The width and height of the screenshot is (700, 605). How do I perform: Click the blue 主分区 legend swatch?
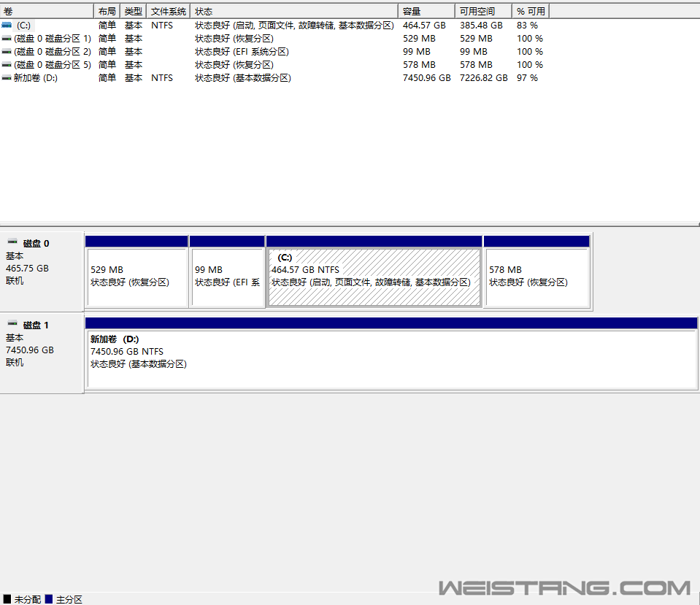click(x=49, y=599)
